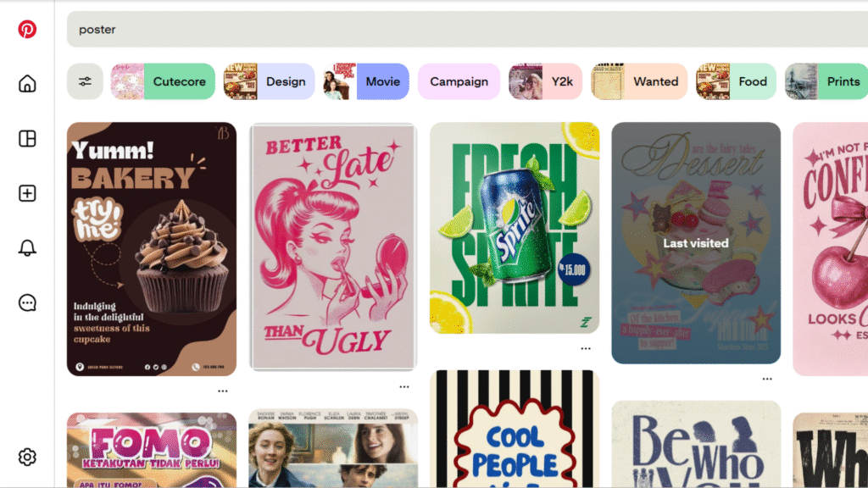Open the settings gear icon
This screenshot has height=488, width=868.
pyautogui.click(x=27, y=457)
